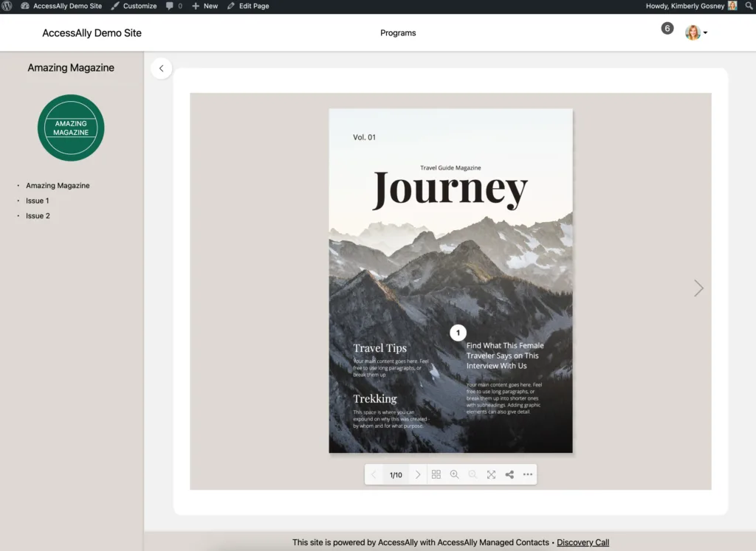Open the flipbook thumbnail grid view
This screenshot has height=551, width=756.
[436, 474]
